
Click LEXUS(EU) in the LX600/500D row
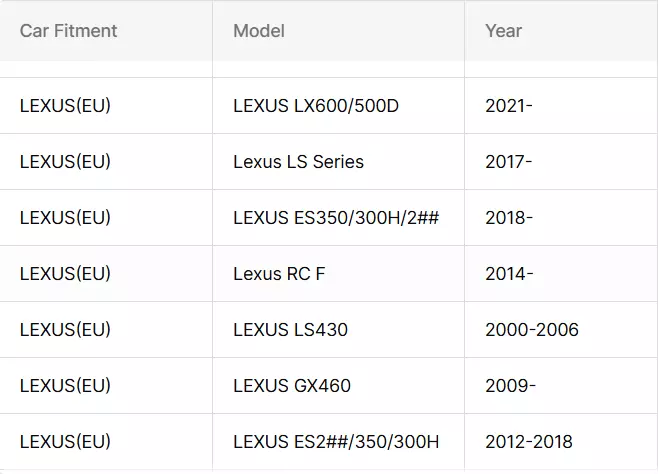(x=65, y=106)
